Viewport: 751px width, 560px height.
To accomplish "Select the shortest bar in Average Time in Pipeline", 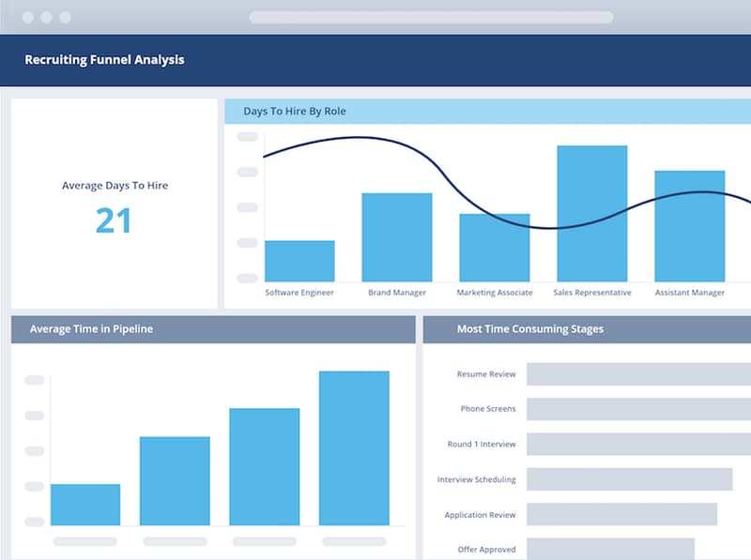I will coord(85,505).
